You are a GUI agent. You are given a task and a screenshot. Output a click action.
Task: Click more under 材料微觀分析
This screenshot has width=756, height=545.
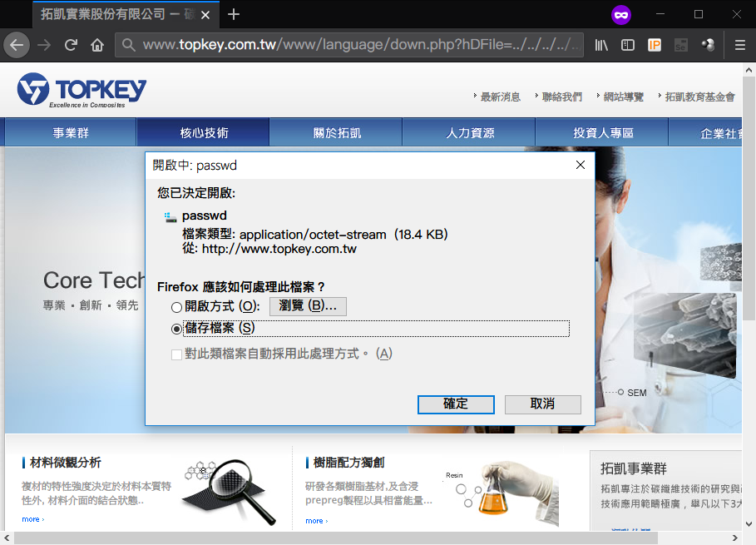[32, 519]
